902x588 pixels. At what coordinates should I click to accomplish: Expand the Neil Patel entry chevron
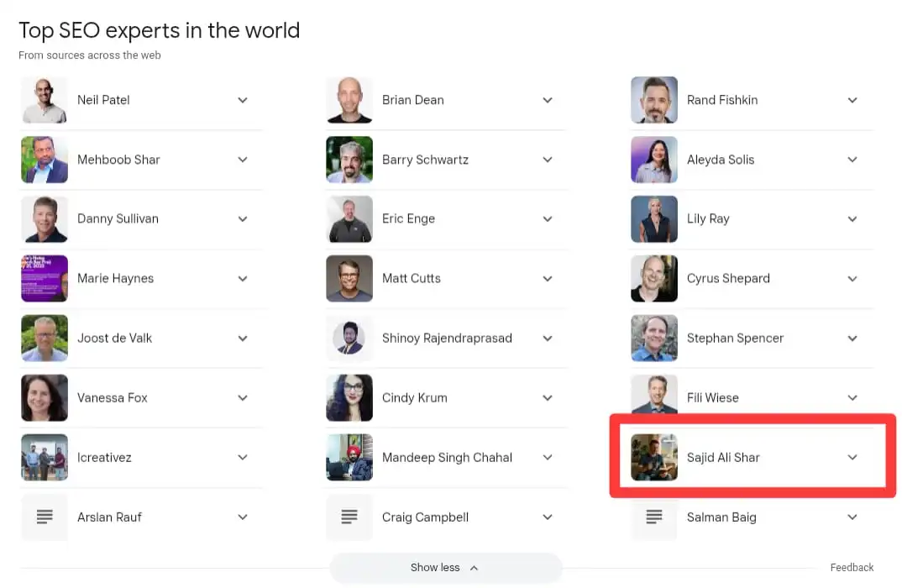tap(243, 100)
